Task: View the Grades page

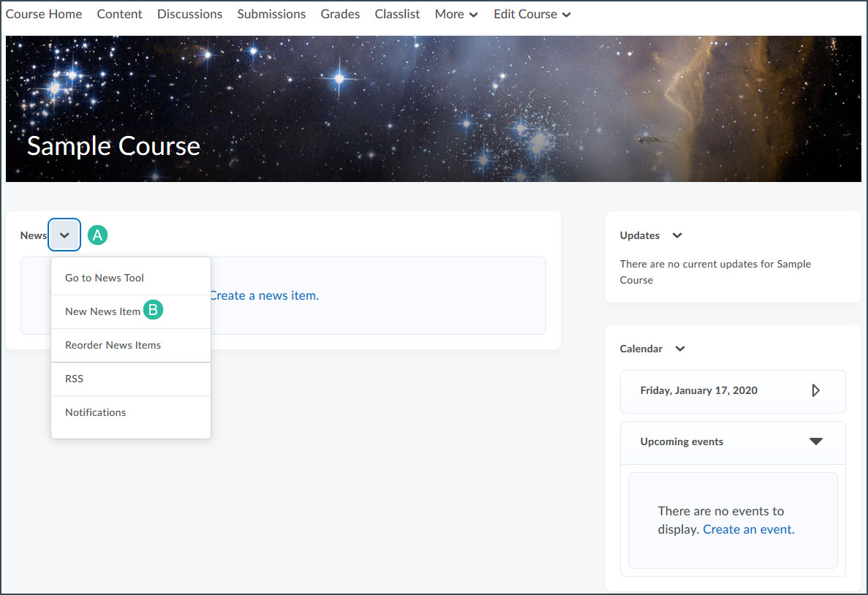Action: coord(340,14)
